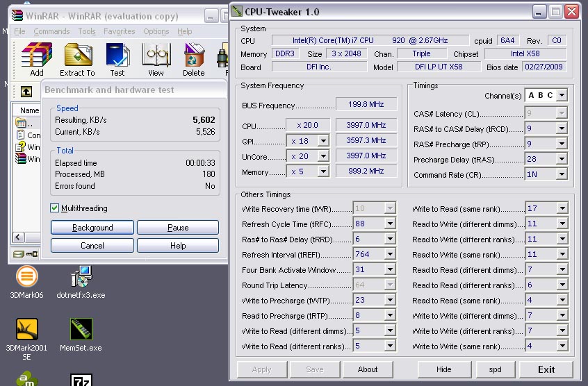The height and width of the screenshot is (386, 588).
Task: Open Ras# to Ras# Delay (tRRD) dropdown
Action: pyautogui.click(x=390, y=240)
